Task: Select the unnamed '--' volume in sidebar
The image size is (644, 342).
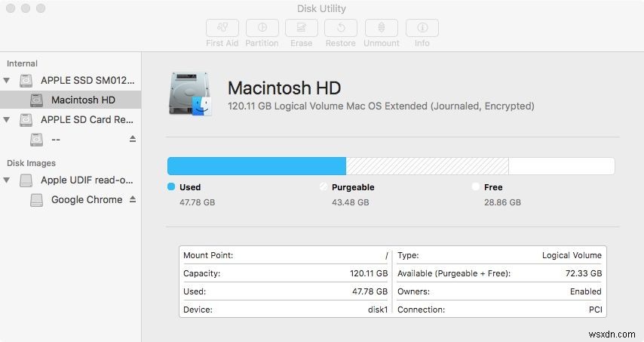Action: [x=70, y=140]
